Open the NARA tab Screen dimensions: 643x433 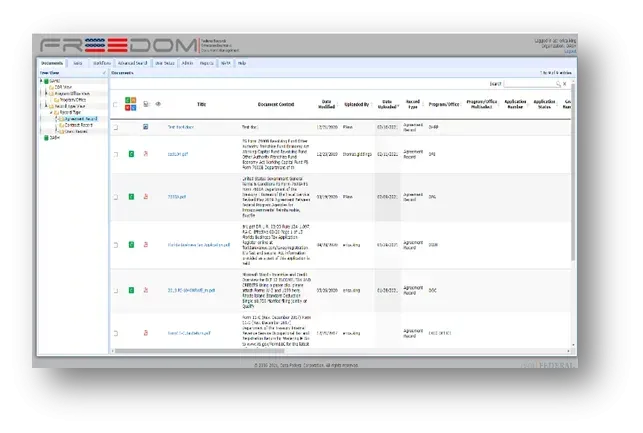pos(226,63)
